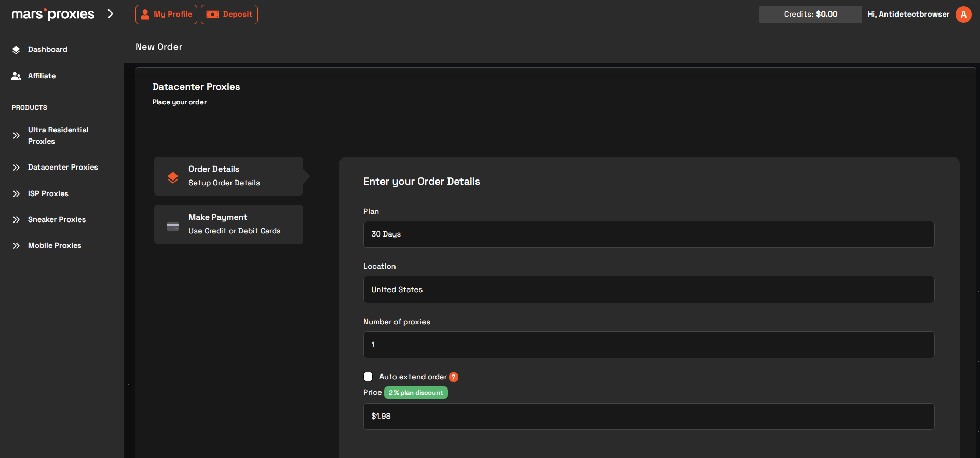Open My Profile button
Image resolution: width=980 pixels, height=458 pixels.
click(166, 15)
